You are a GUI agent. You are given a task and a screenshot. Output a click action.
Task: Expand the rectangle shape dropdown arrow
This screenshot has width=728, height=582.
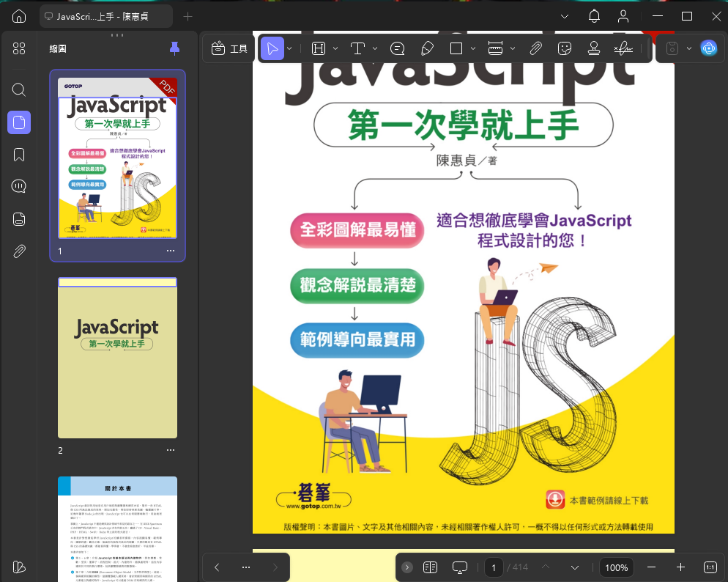[473, 48]
